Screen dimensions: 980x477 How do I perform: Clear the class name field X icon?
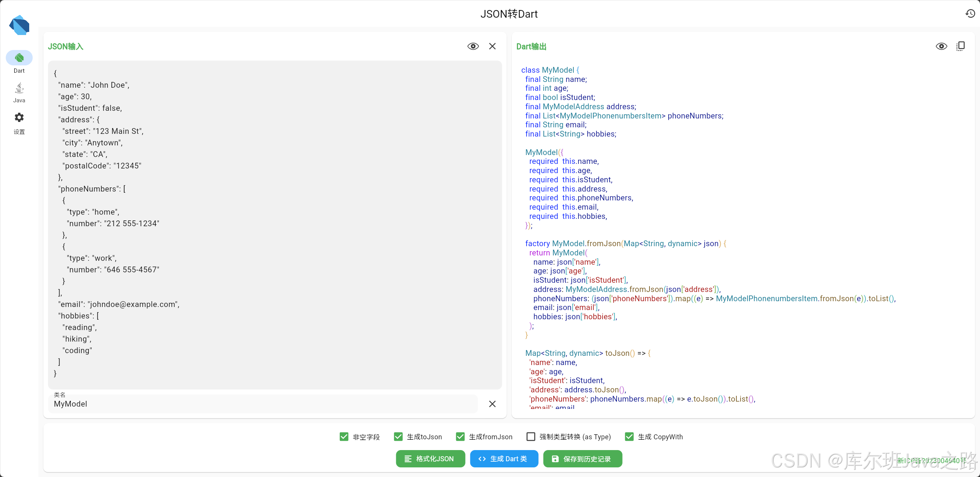tap(492, 404)
